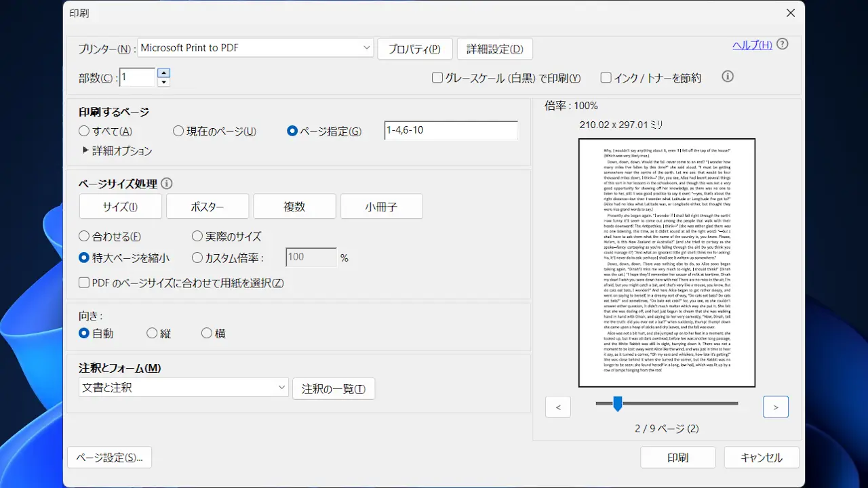Select the すべて pages radio button

(x=84, y=131)
